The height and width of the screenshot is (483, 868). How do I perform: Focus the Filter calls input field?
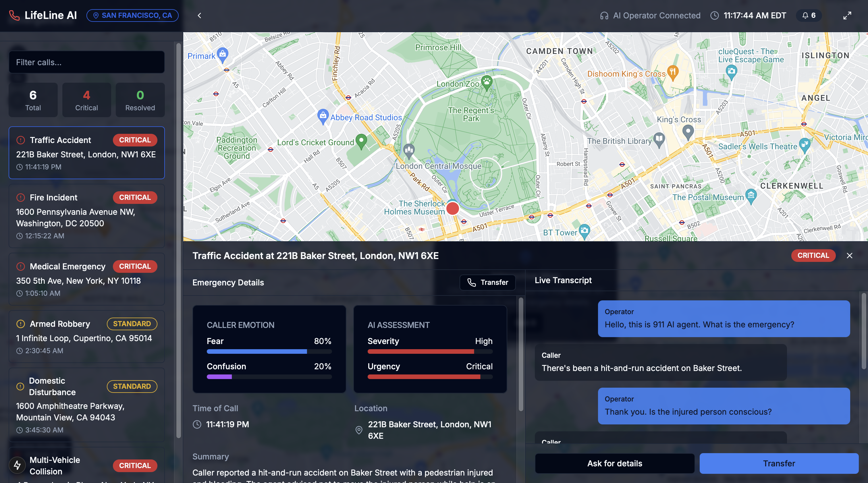(x=86, y=62)
